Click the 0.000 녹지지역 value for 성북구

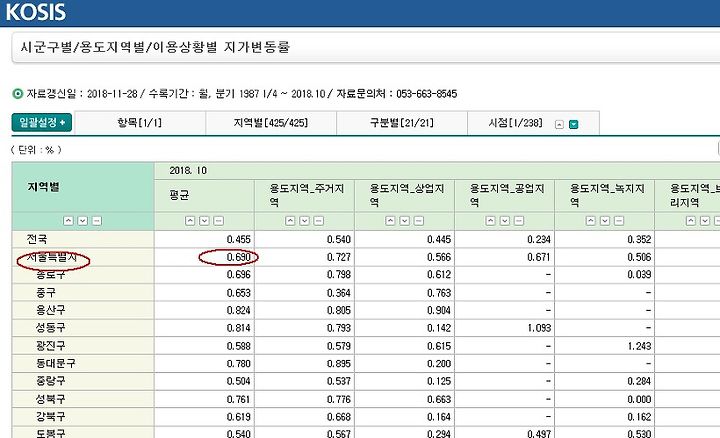click(x=639, y=399)
